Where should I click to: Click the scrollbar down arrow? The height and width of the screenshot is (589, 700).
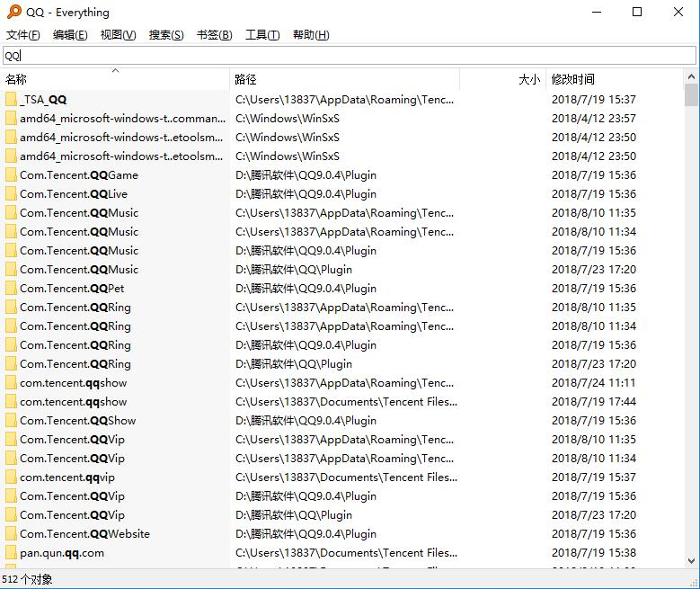pos(691,560)
